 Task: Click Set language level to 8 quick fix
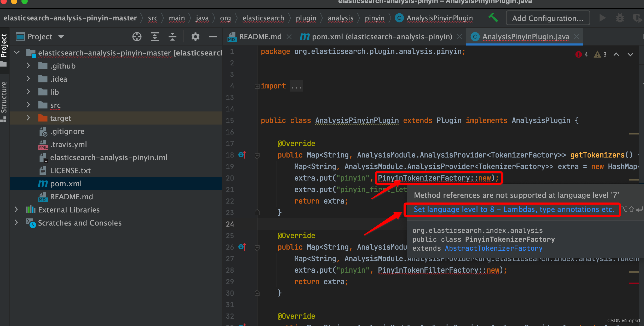(514, 210)
